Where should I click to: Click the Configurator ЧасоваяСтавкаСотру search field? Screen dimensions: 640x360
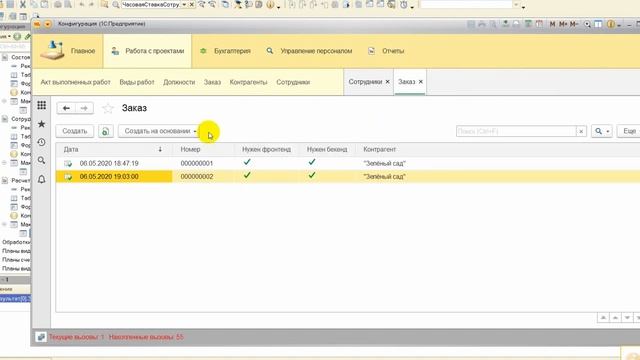[x=151, y=4]
